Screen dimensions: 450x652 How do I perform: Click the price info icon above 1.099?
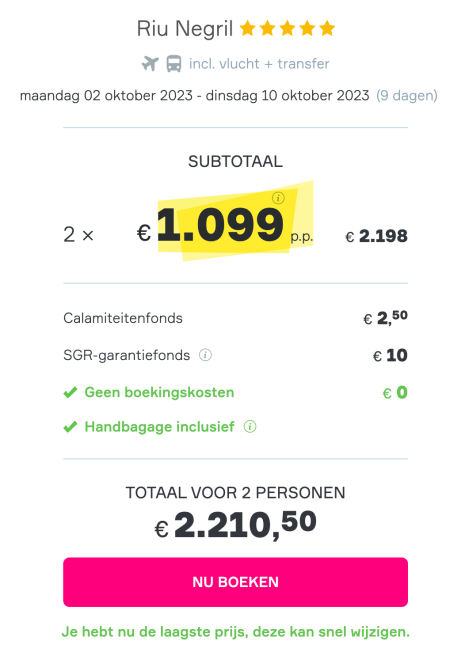click(x=278, y=198)
